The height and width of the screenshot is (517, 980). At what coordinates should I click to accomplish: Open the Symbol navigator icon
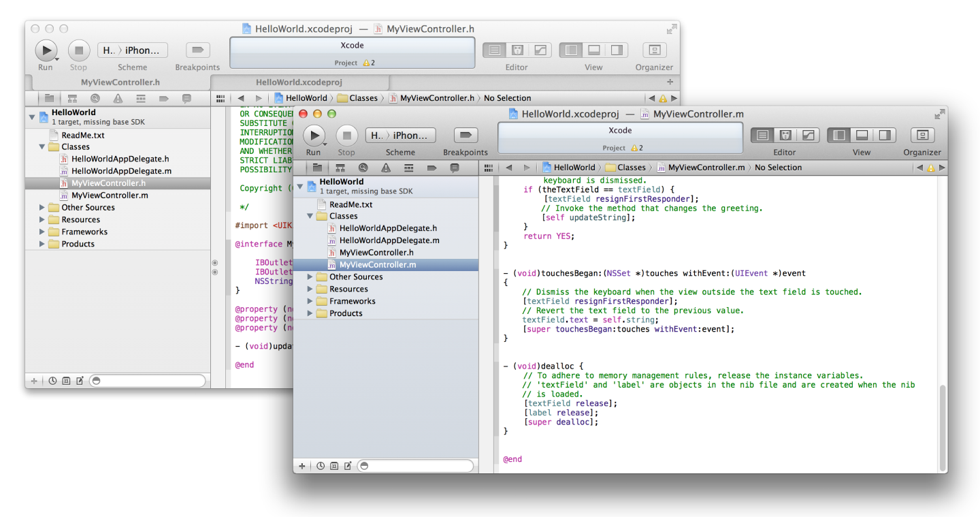340,168
